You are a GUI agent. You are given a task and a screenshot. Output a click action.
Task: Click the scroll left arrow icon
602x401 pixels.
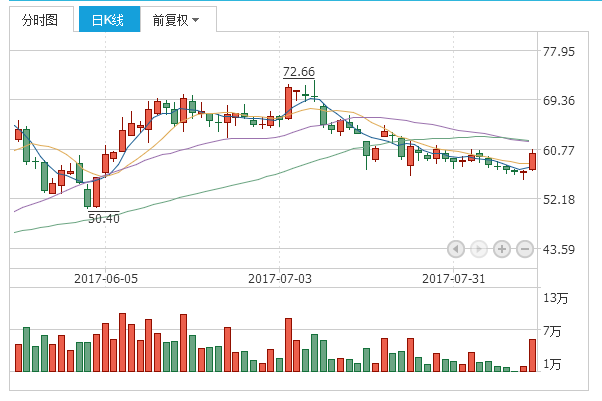click(x=455, y=249)
